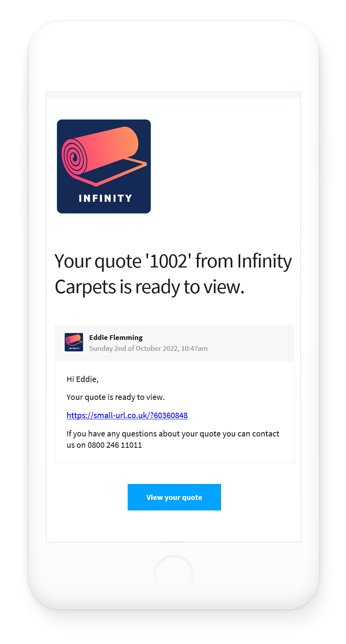Click the large Infinity Carpets logo

(103, 166)
